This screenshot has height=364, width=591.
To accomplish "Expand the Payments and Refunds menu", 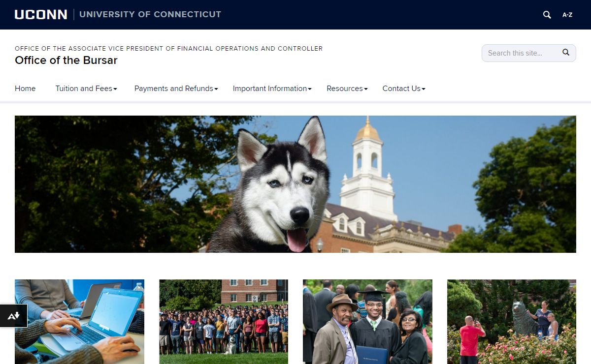I will click(x=176, y=89).
